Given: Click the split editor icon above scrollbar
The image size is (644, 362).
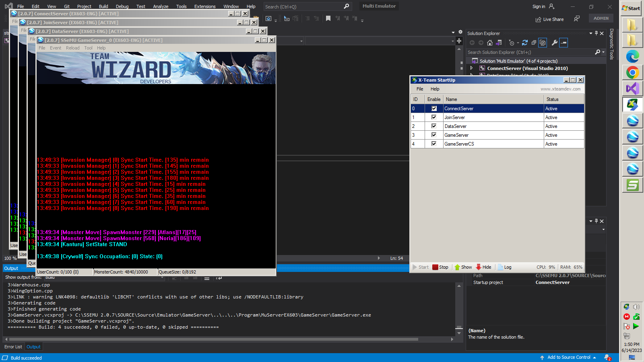Looking at the screenshot, I should (459, 41).
